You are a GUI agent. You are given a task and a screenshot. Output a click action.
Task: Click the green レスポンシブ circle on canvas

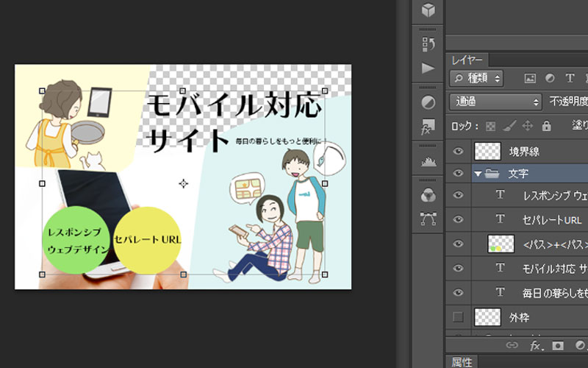[76, 240]
